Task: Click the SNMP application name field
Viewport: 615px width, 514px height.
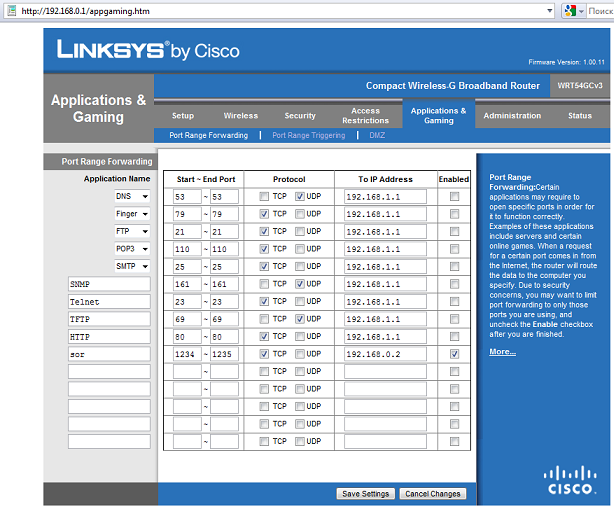Action: coord(109,284)
